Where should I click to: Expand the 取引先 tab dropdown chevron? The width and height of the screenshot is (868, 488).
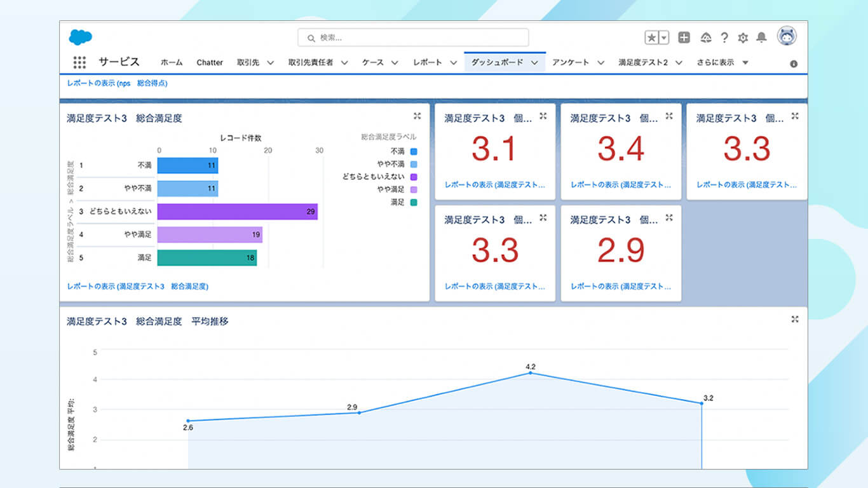click(270, 62)
